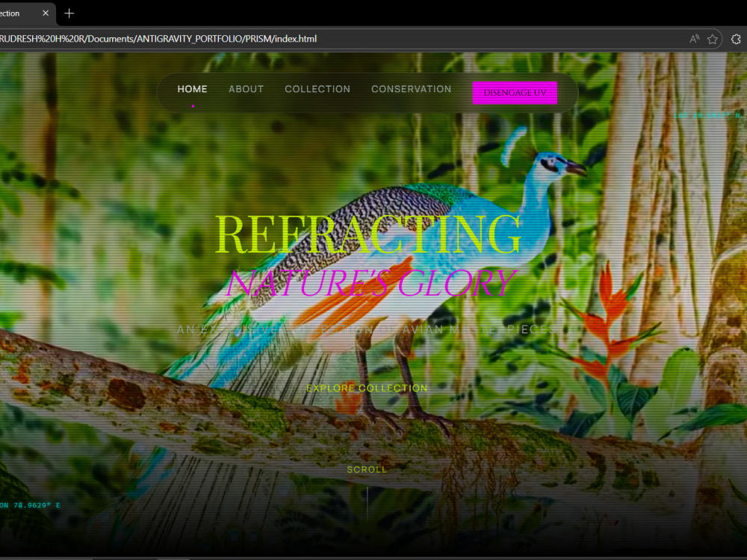This screenshot has height=560, width=747.
Task: Click the SCROLL indicator text
Action: 367,470
